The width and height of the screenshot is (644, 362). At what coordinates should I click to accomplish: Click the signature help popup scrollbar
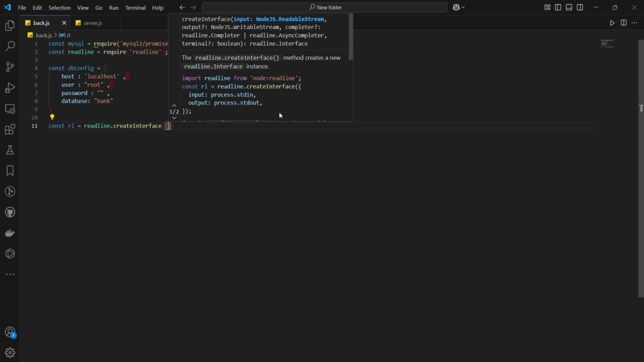(350, 37)
